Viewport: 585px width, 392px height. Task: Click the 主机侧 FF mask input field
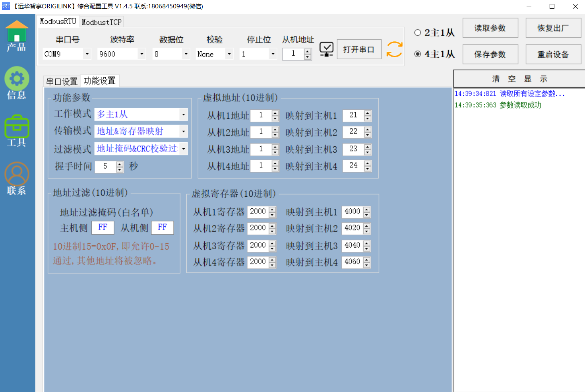(x=103, y=227)
